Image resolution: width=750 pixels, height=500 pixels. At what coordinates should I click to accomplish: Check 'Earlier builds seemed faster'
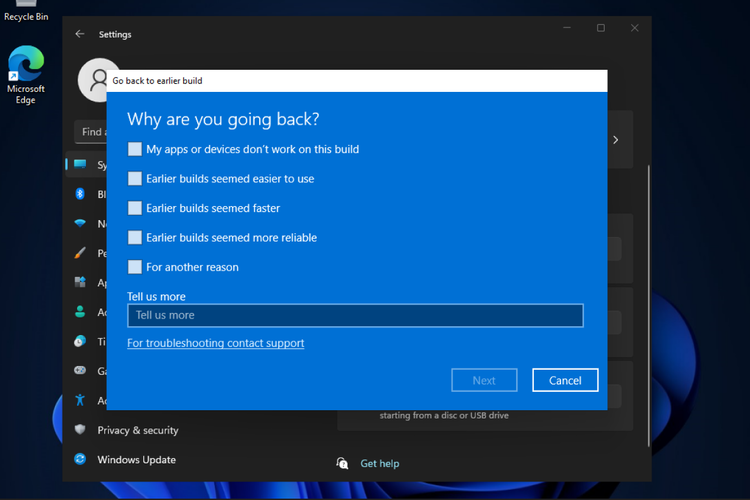pyautogui.click(x=135, y=208)
